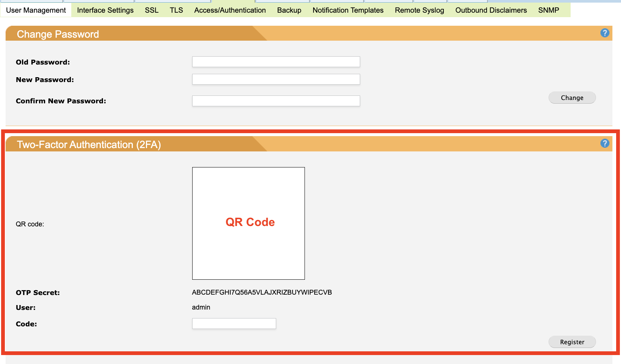Click the Old Password input field
Screen dimensions: 621x364
276,62
